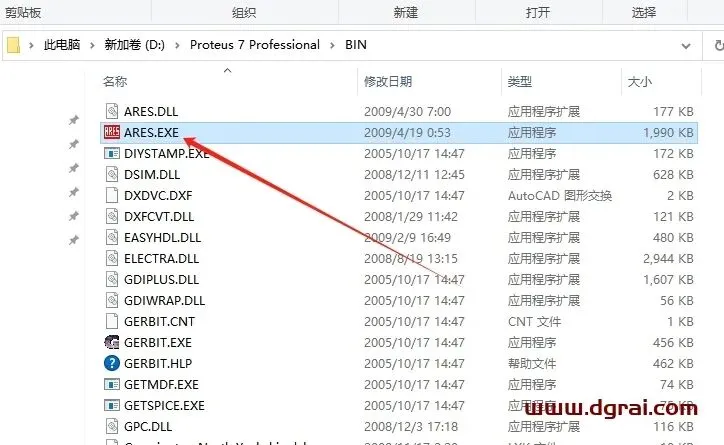This screenshot has width=724, height=445.
Task: Sort files by 名称 column header
Action: 115,82
